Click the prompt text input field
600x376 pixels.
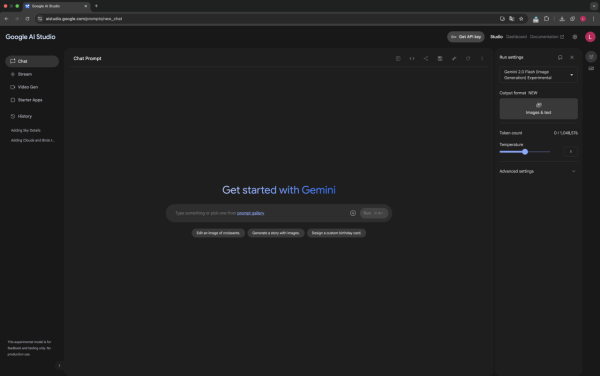(260, 213)
